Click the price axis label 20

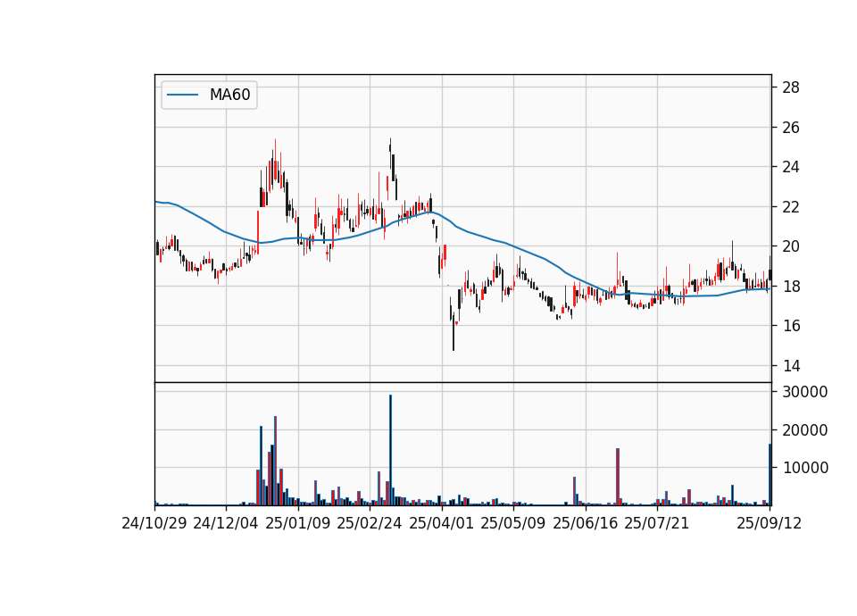[791, 246]
